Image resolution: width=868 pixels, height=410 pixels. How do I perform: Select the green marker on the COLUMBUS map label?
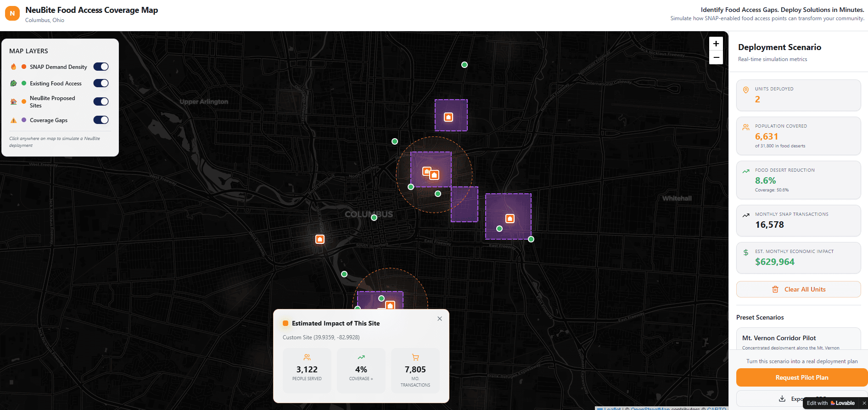[374, 218]
